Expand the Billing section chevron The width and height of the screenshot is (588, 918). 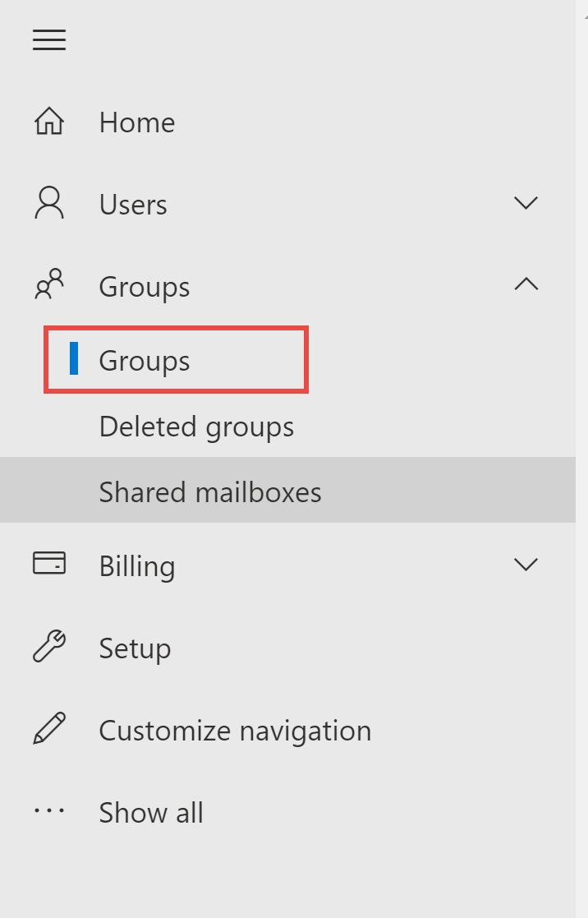[526, 564]
